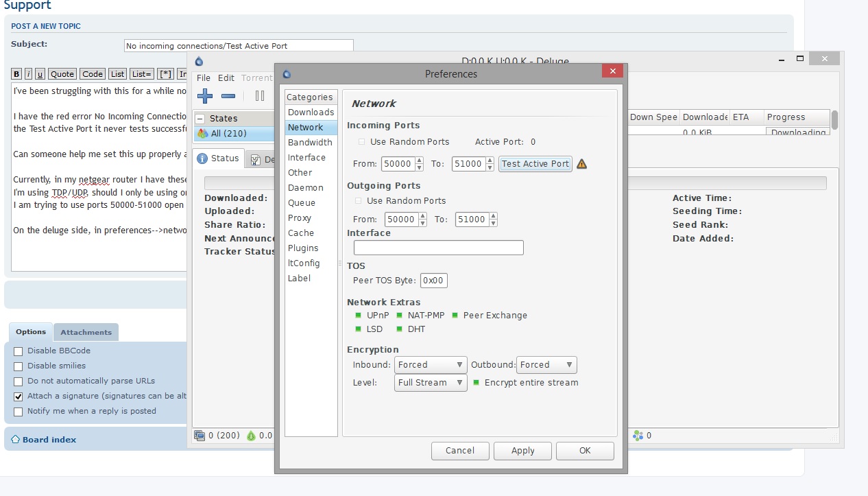Switch to forum Options tab
This screenshot has width=868, height=496.
(x=31, y=332)
